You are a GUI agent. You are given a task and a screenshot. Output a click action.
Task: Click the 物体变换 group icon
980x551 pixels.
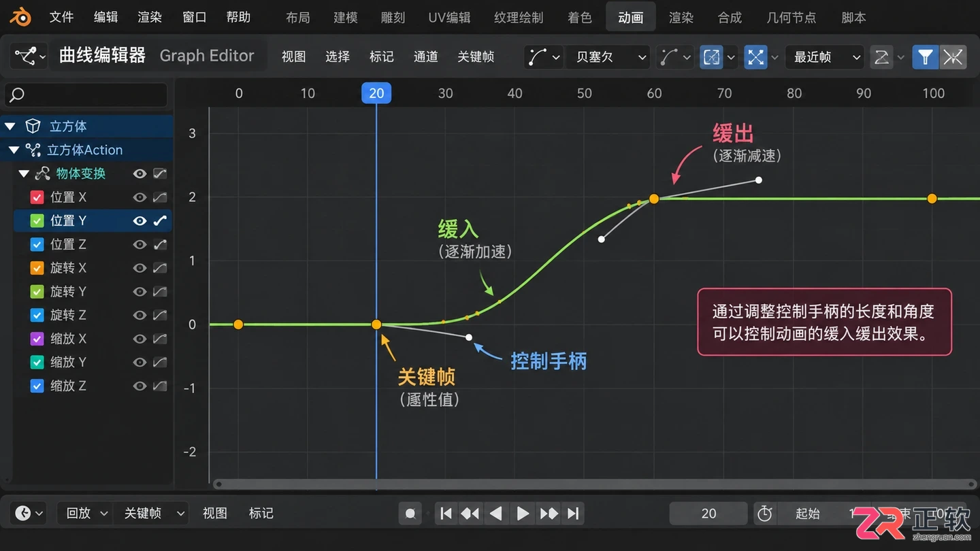pyautogui.click(x=42, y=173)
